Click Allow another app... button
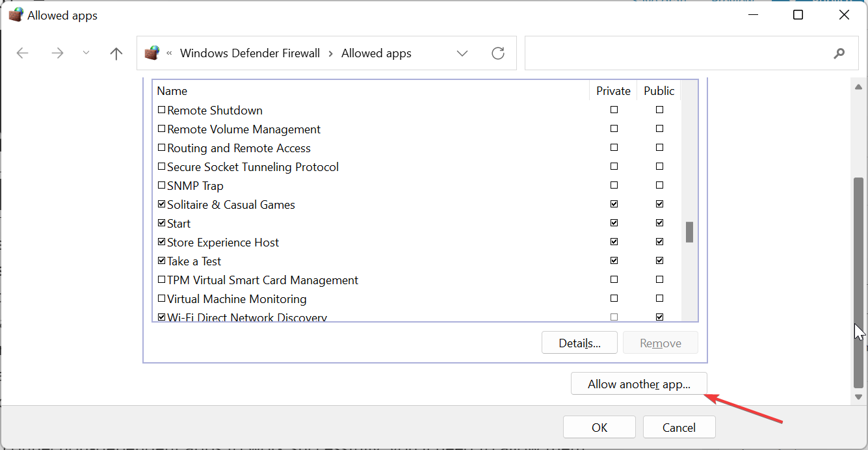This screenshot has height=450, width=868. [639, 384]
